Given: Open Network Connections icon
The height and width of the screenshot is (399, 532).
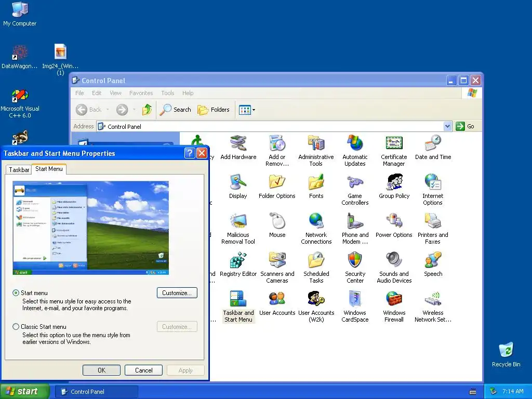Looking at the screenshot, I should coord(316,229).
